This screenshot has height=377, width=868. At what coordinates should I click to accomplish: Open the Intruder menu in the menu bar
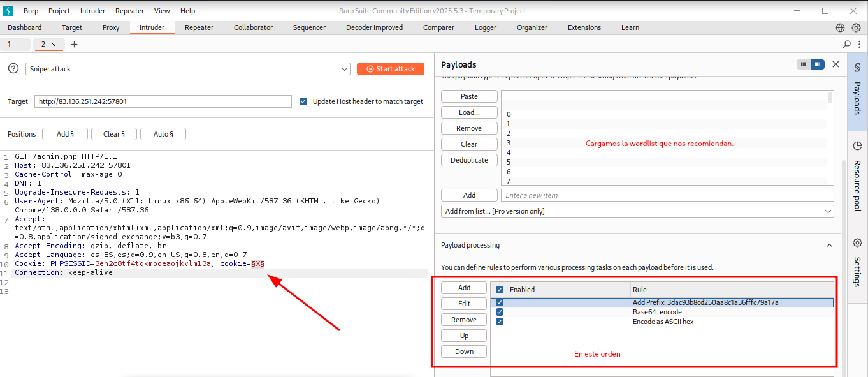[x=93, y=11]
